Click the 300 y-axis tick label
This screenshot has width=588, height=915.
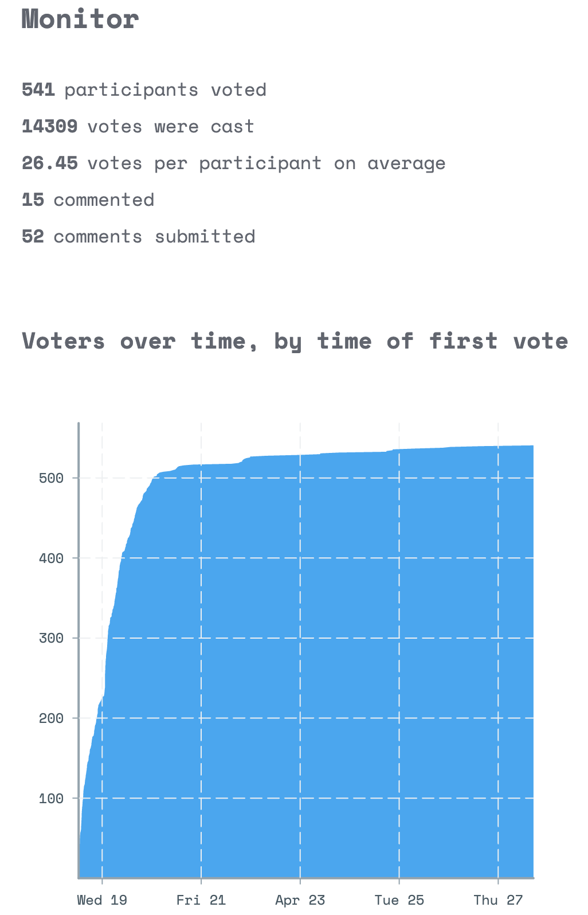coord(51,638)
